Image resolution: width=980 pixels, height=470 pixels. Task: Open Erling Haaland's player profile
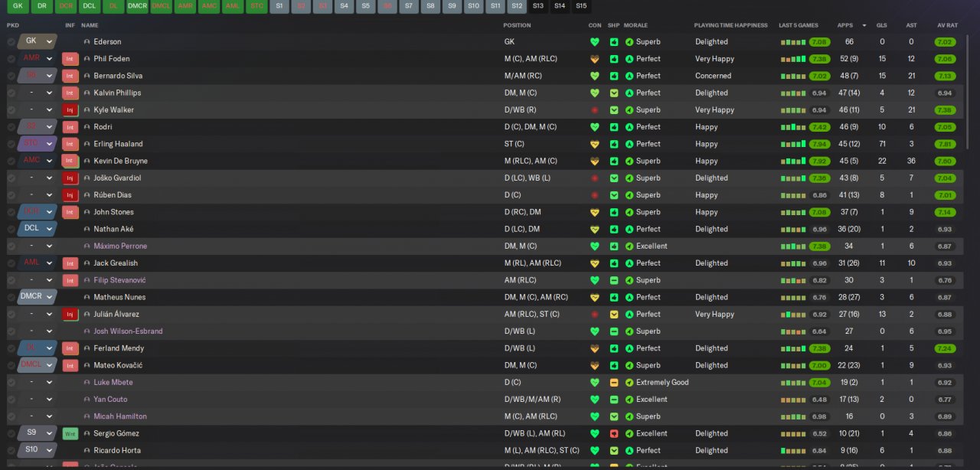(118, 144)
